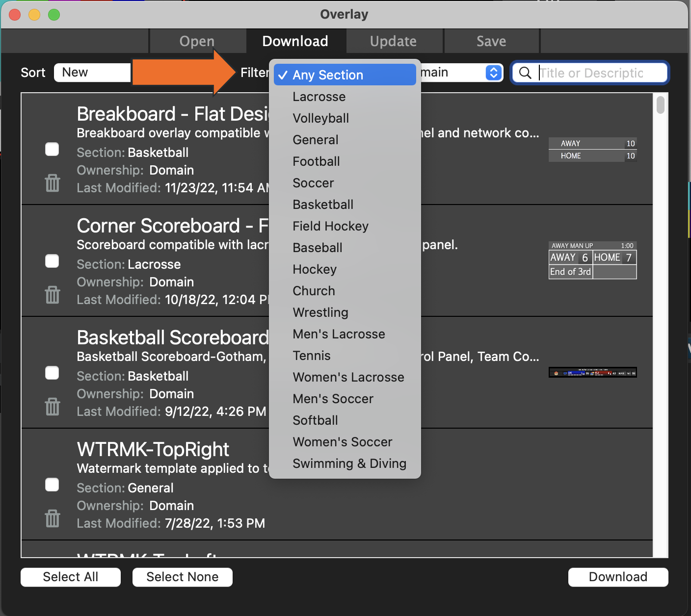Click the Corner Scoreboard preview thumbnail
691x616 pixels.
point(592,258)
